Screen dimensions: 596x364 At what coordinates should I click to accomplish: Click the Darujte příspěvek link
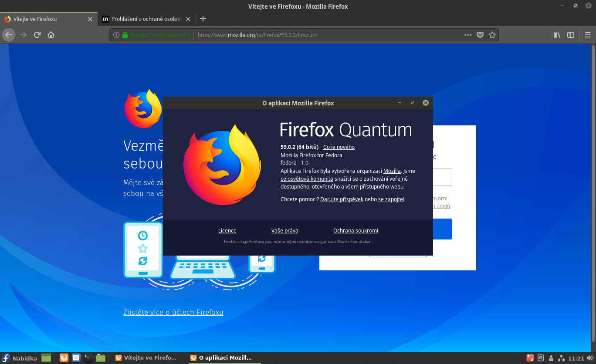[342, 199]
